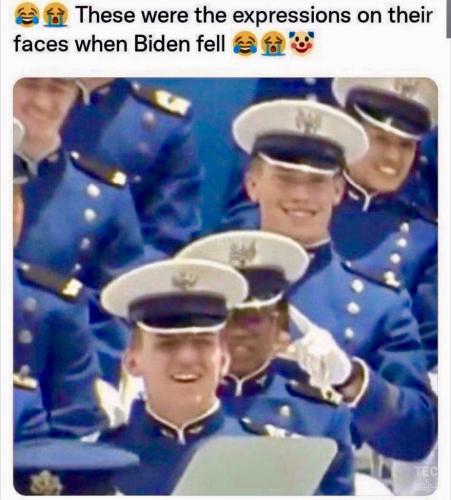This screenshot has width=451, height=500.
Task: Click the laughing emoji before "These"
Action: click(27, 16)
